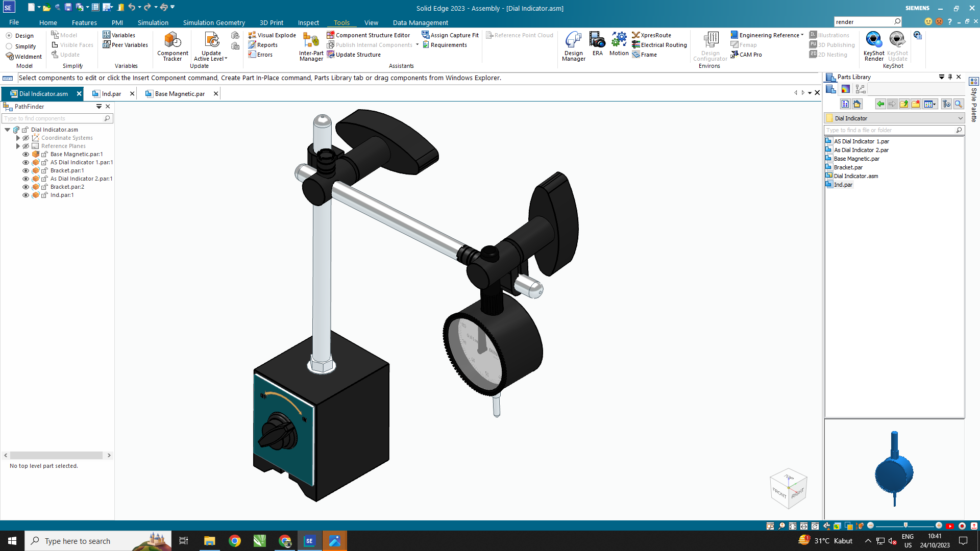980x551 pixels.
Task: Click the XpresRoute tool icon
Action: point(635,35)
